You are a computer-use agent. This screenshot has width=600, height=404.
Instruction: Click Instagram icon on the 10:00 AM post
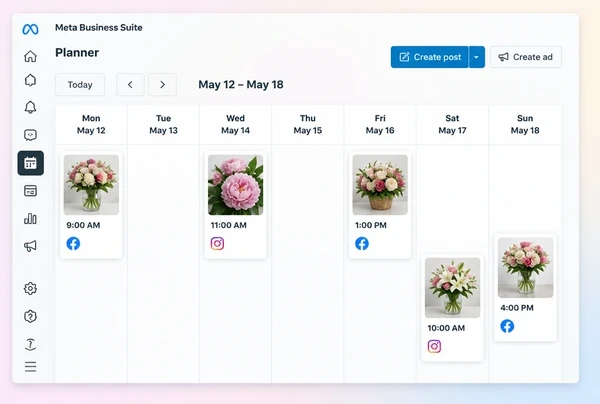click(434, 346)
